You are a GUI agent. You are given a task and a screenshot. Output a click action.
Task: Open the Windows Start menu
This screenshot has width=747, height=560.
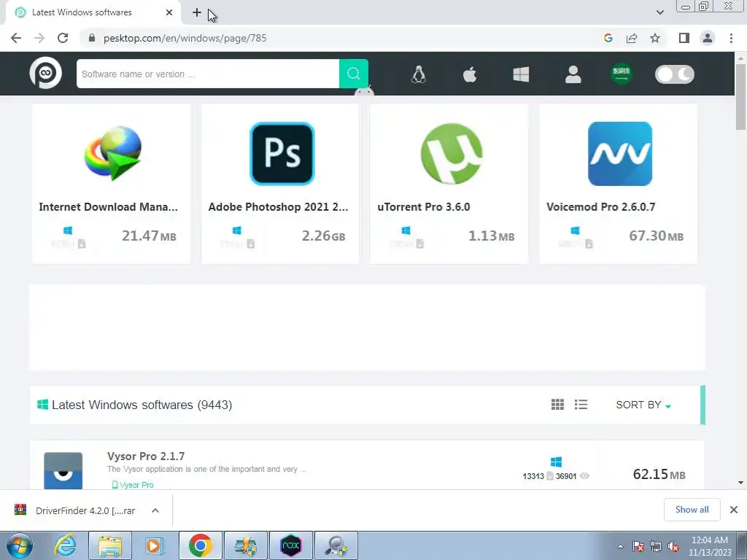point(18,545)
